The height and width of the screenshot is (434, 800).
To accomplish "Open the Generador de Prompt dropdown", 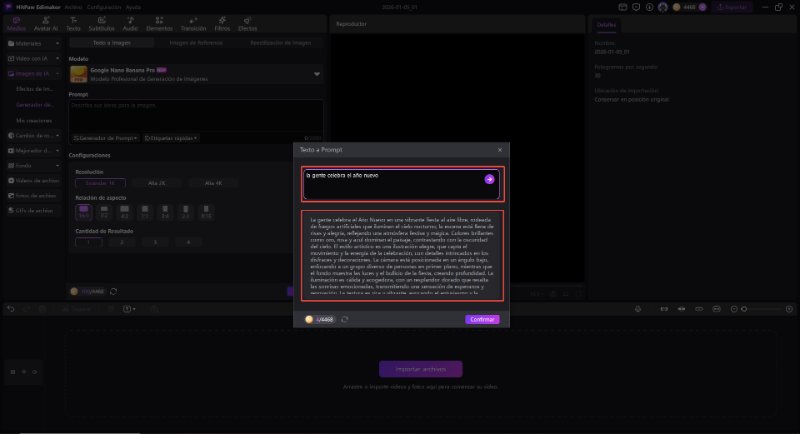I will (x=105, y=138).
